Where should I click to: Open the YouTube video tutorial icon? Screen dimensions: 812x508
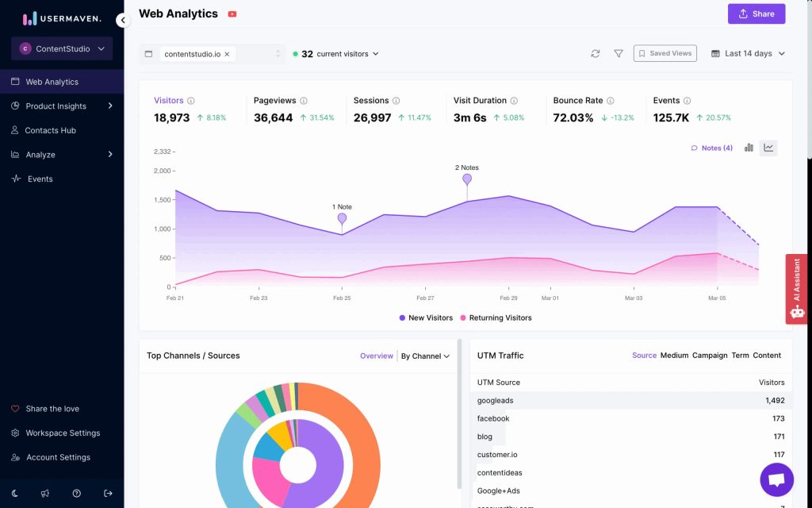pyautogui.click(x=232, y=14)
